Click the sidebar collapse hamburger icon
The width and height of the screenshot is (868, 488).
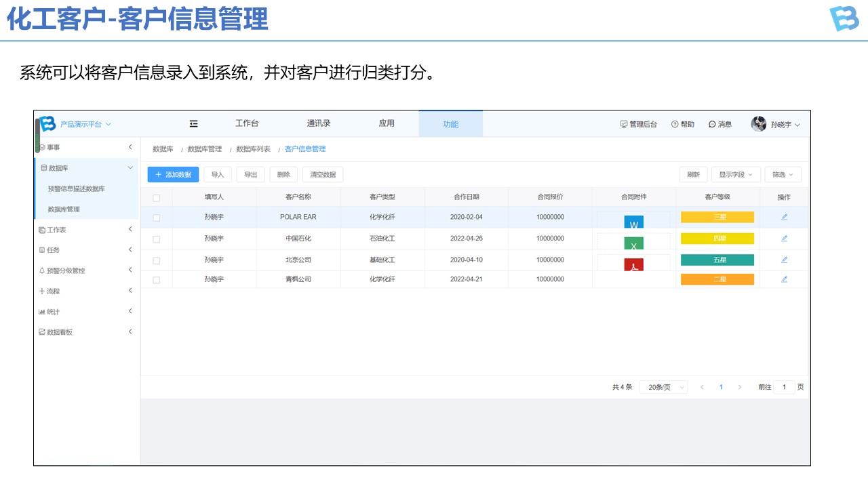193,124
